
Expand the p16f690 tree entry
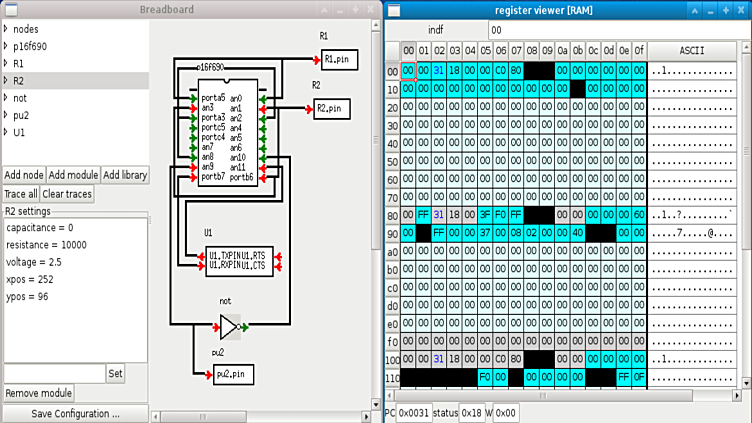pos(6,46)
